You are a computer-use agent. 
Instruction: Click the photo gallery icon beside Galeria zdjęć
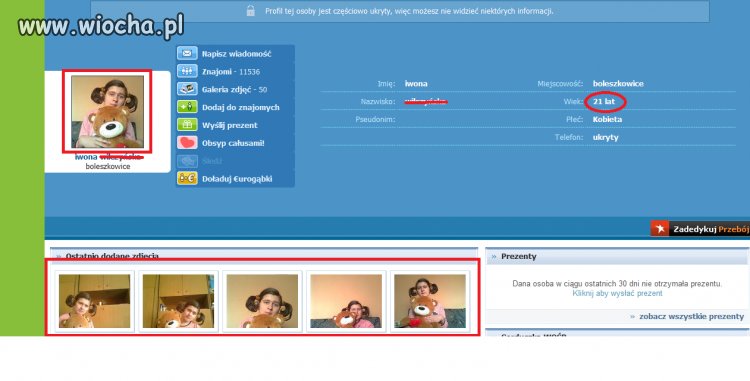(187, 89)
